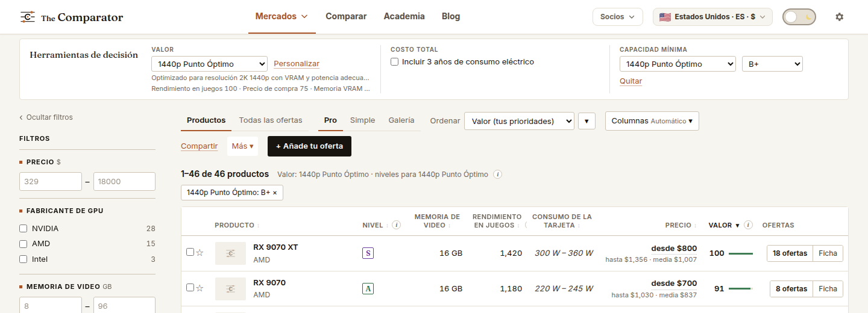Open Ficha for RX 9070 XT
Image resolution: width=868 pixels, height=313 pixels.
click(828, 253)
